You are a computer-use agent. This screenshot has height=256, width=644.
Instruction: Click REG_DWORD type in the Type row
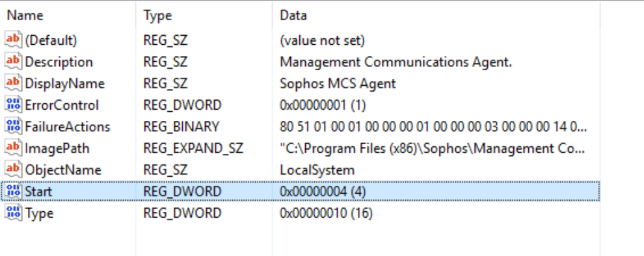click(x=182, y=213)
